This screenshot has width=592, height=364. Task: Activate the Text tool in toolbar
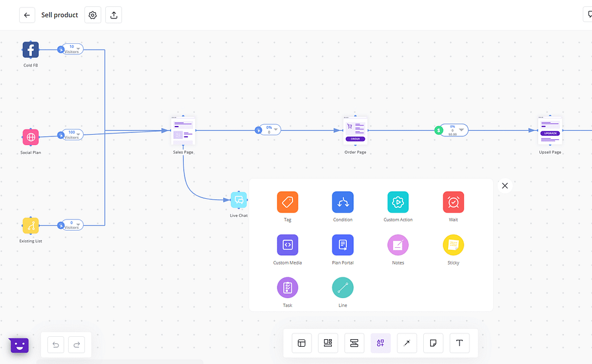[460, 343]
